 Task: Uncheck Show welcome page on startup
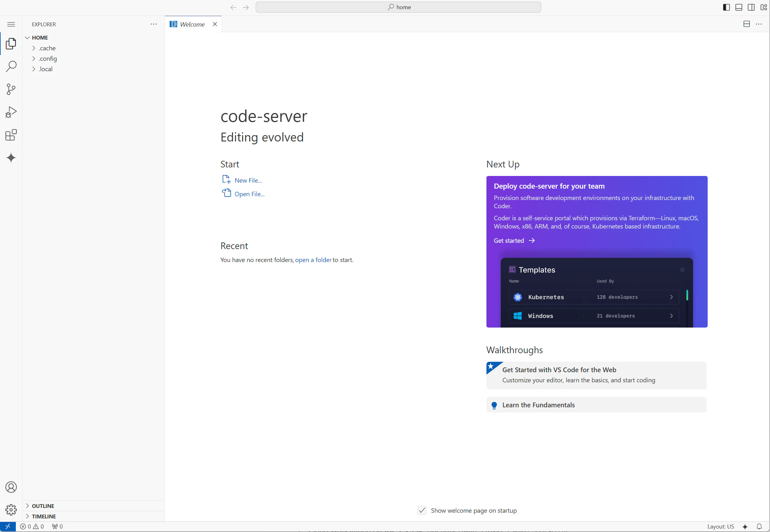click(x=422, y=510)
